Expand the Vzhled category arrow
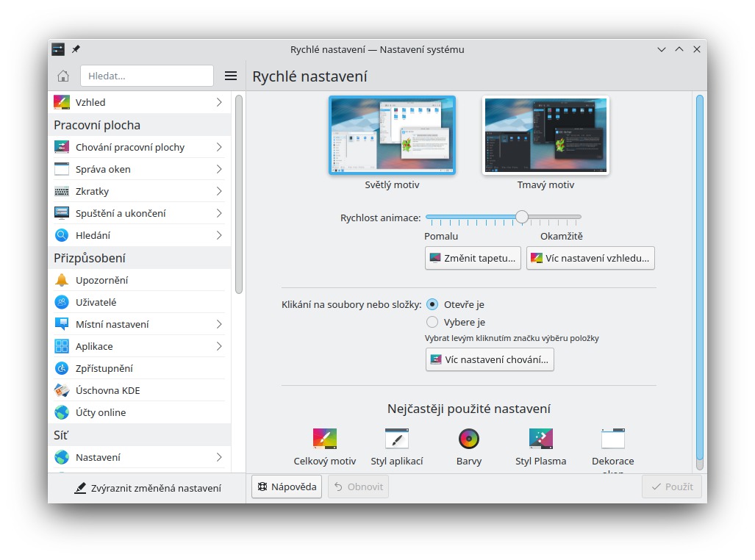The image size is (755, 560). (x=219, y=103)
